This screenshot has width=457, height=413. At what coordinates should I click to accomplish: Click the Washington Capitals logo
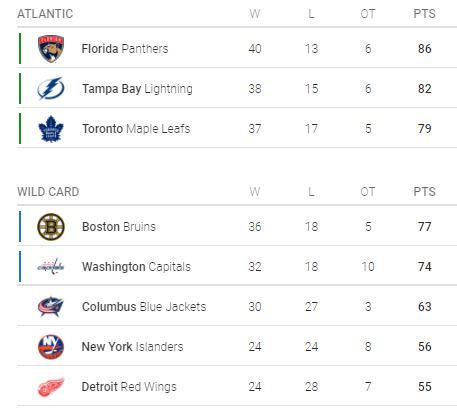(x=51, y=267)
